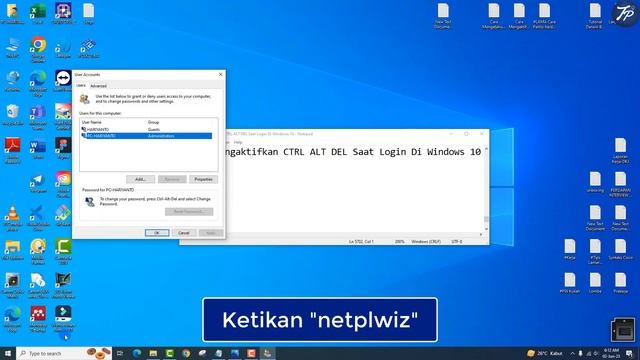The width and height of the screenshot is (640, 360).
Task: Click in the Notepad text line
Action: tap(353, 152)
